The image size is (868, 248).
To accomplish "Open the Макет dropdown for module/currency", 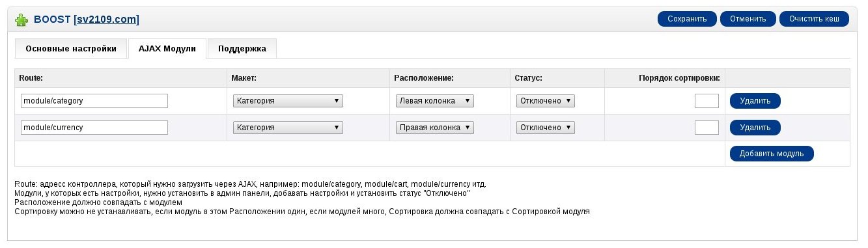I will pyautogui.click(x=288, y=128).
